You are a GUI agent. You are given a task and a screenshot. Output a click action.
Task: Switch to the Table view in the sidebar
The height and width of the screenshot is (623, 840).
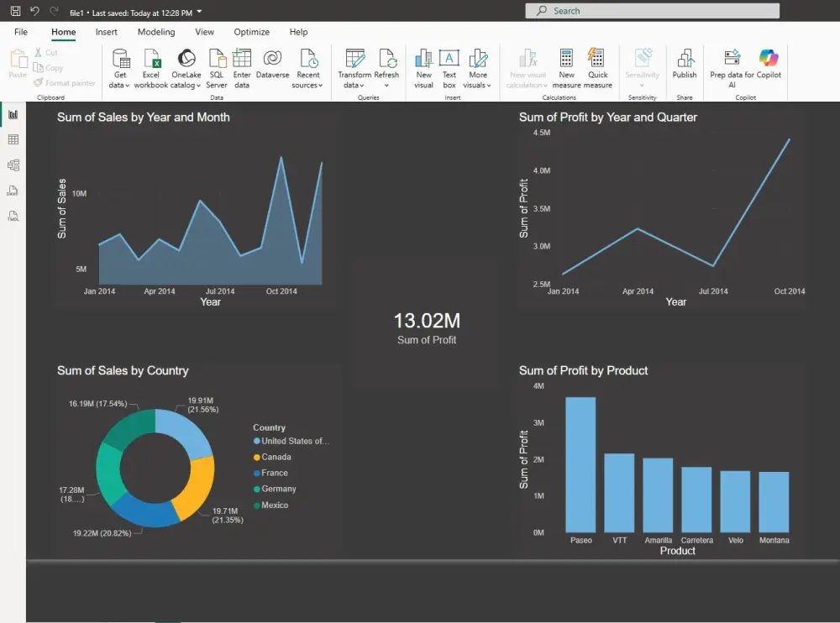point(12,139)
